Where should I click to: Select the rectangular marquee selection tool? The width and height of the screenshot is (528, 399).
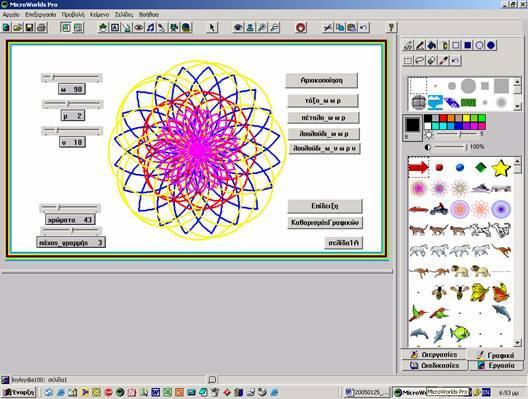point(408,61)
